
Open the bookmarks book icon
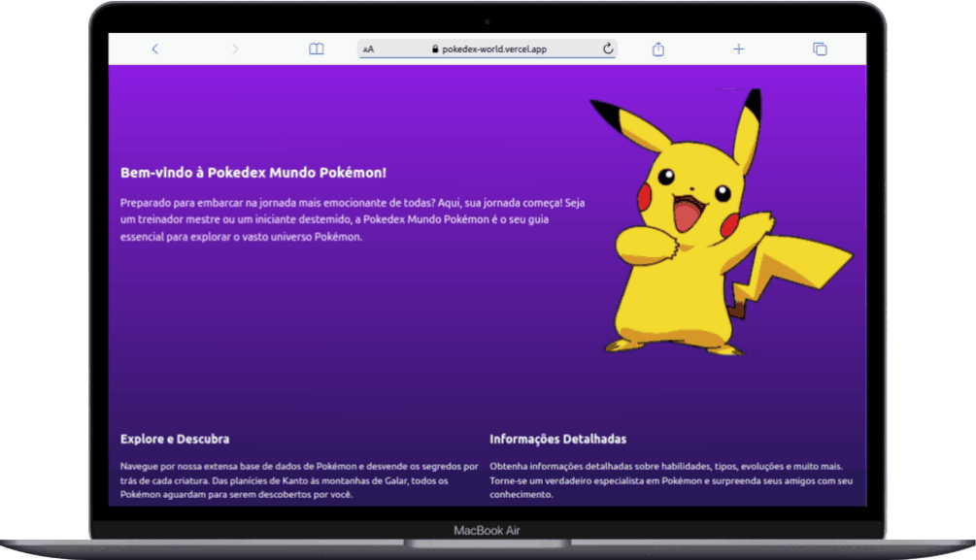pyautogui.click(x=317, y=49)
